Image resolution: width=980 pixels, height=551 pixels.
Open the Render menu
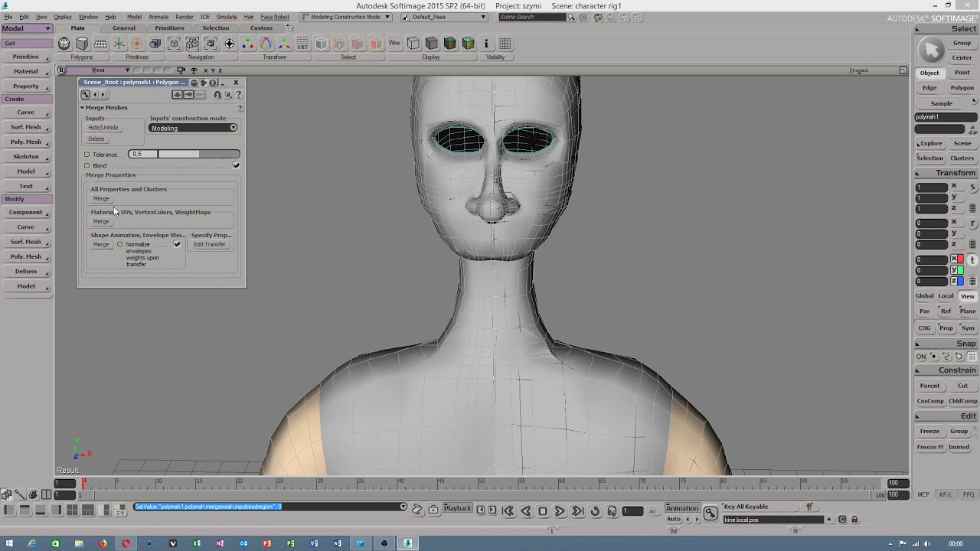[185, 17]
